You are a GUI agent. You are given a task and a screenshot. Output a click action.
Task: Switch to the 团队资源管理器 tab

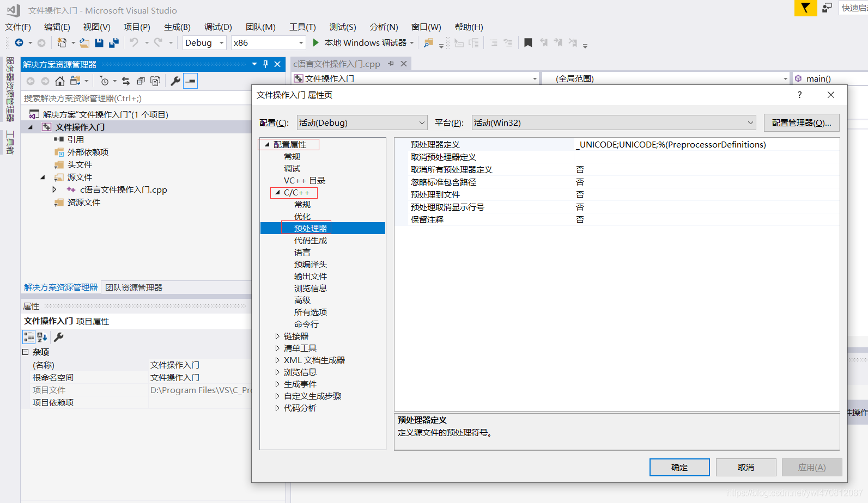click(x=134, y=287)
